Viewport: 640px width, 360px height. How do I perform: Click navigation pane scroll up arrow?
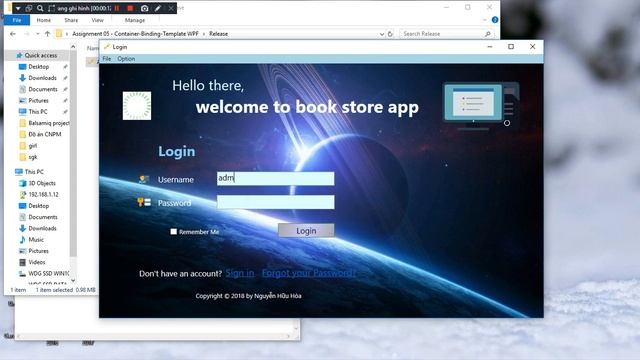point(73,47)
